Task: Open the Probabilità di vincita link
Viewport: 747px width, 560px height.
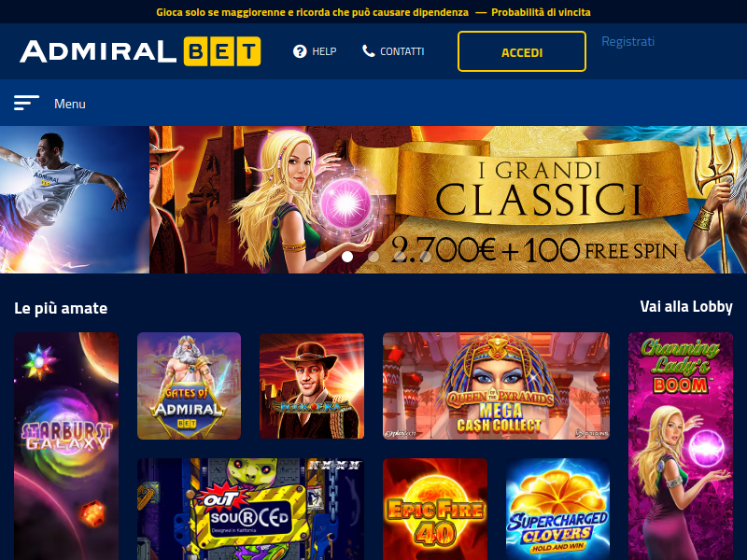Action: tap(541, 12)
